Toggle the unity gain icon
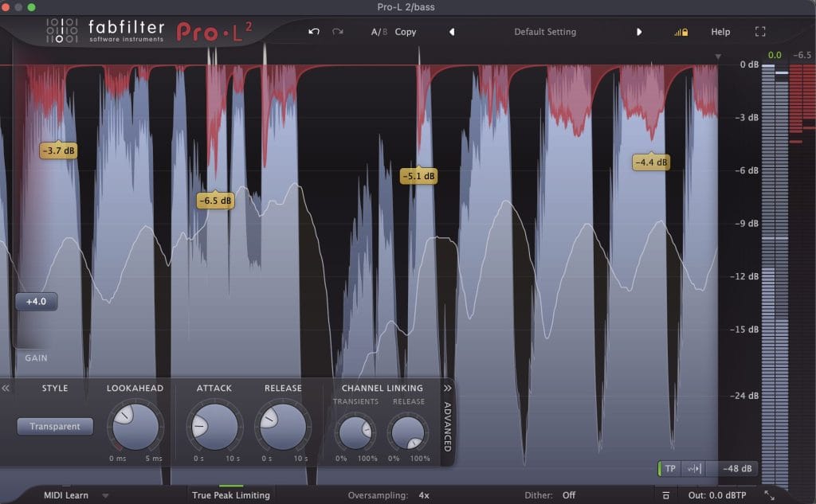The width and height of the screenshot is (816, 504). (x=665, y=496)
